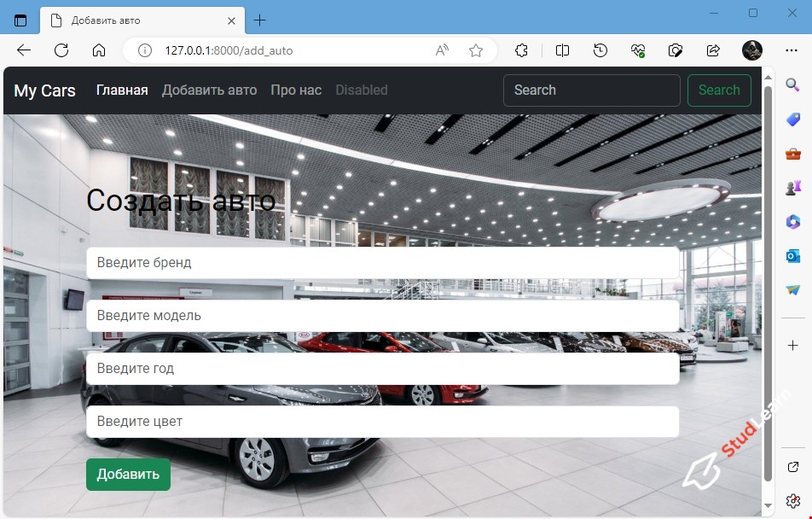Go back to the previous page
Screen dimensions: 812x519
point(24,50)
